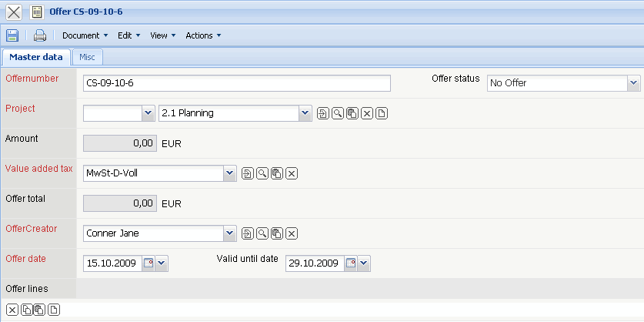The width and height of the screenshot is (644, 322).
Task: Open the Offer date calendar picker
Action: (148, 263)
